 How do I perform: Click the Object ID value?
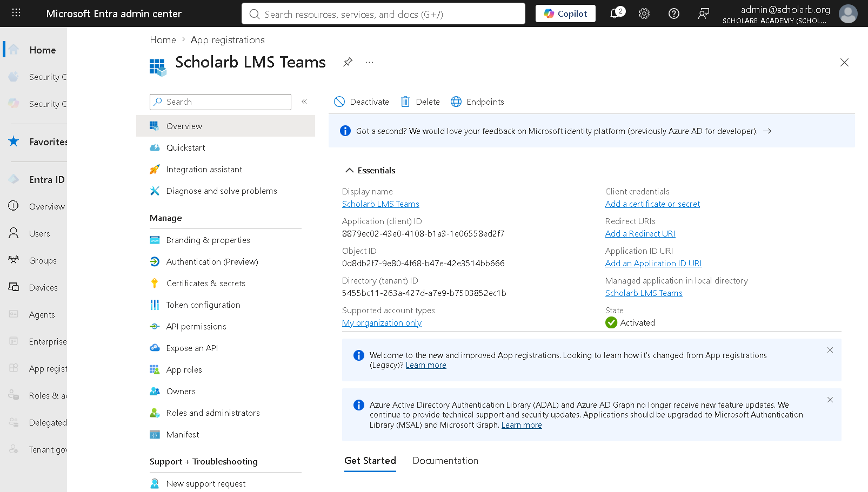coord(423,263)
